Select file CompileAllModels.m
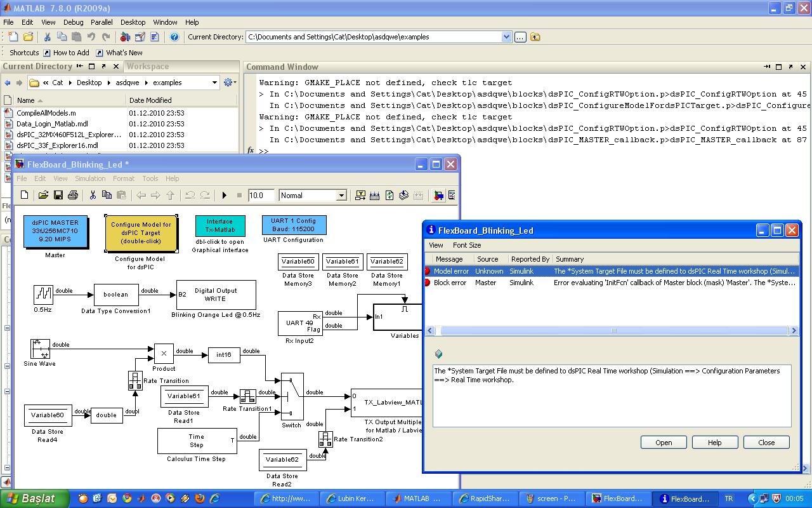The image size is (812, 508). [46, 113]
